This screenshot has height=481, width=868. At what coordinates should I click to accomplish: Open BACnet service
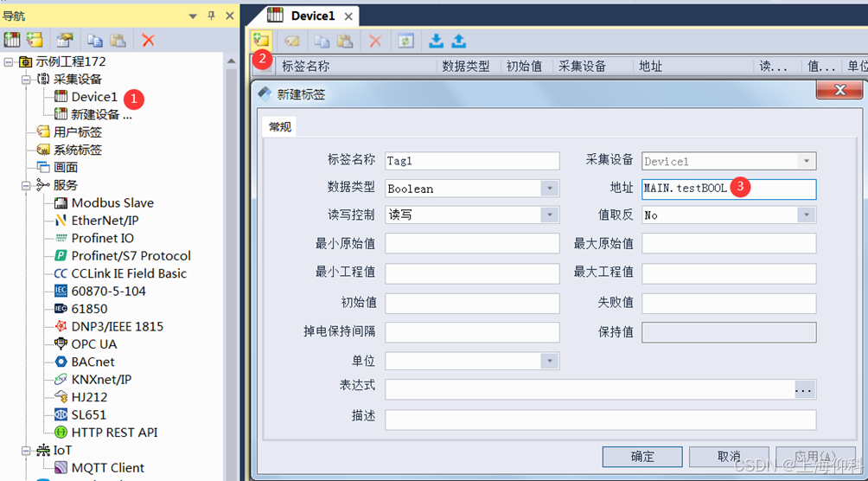click(85, 362)
